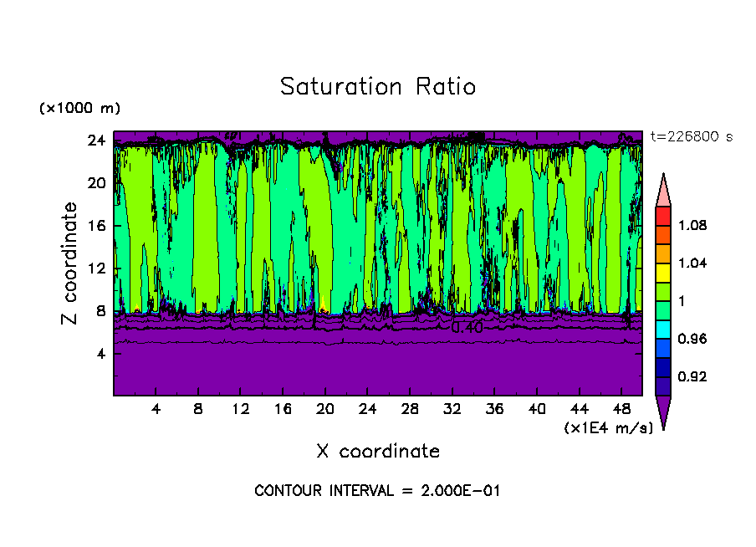Viewport: 756px width, 547px height.
Task: Select the red colorbar swatch
Action: tap(663, 215)
